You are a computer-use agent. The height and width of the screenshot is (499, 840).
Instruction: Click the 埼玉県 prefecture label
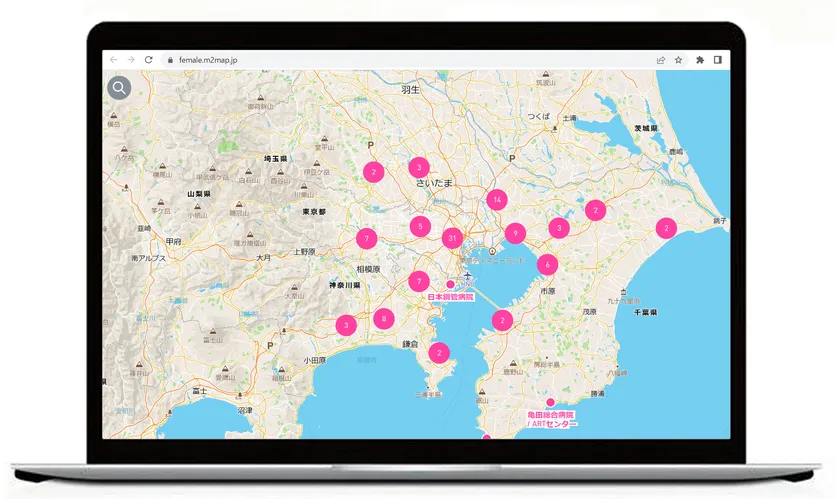pyautogui.click(x=275, y=159)
